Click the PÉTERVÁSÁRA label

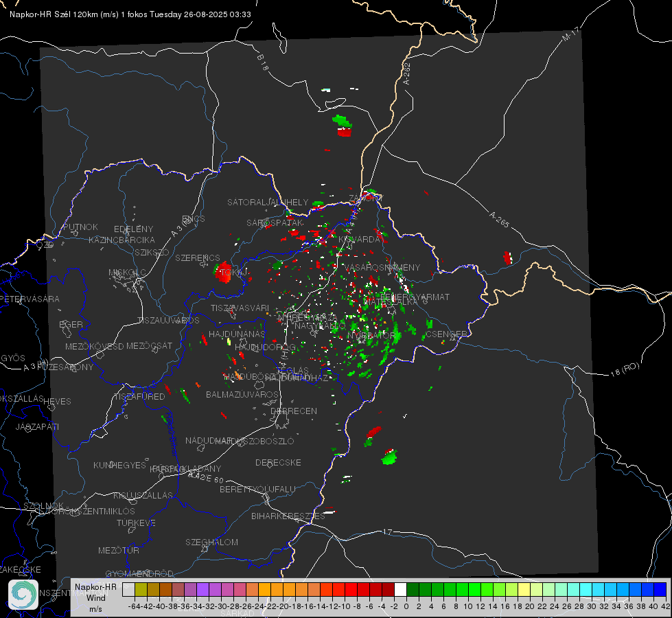click(x=30, y=299)
